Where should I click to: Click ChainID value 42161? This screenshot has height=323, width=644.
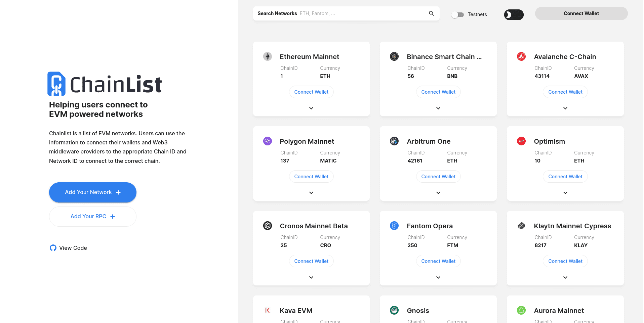tap(415, 161)
